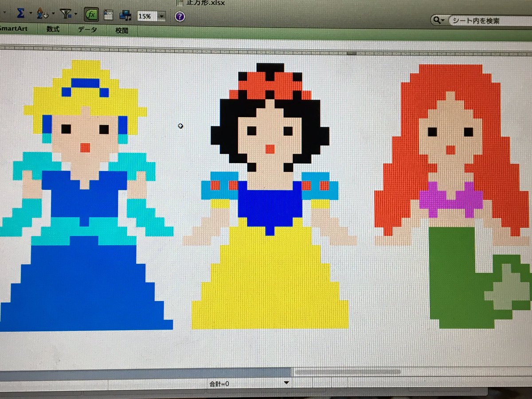532x399 pixels.
Task: Click the シート内を検索 search field
Action: click(490, 21)
